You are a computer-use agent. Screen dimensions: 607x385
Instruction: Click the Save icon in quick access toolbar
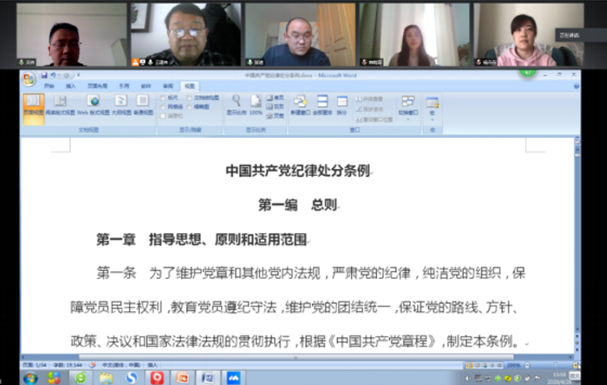pyautogui.click(x=44, y=75)
